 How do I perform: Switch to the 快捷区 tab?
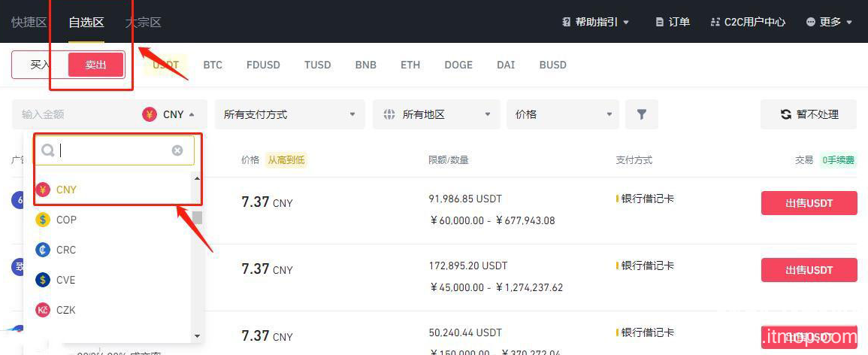[29, 22]
